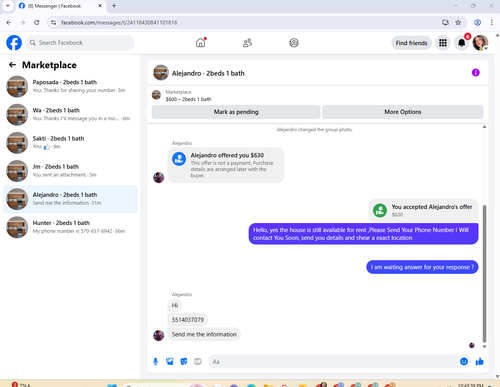This screenshot has height=387, width=500.
Task: Click the conversation info icon
Action: (x=475, y=72)
